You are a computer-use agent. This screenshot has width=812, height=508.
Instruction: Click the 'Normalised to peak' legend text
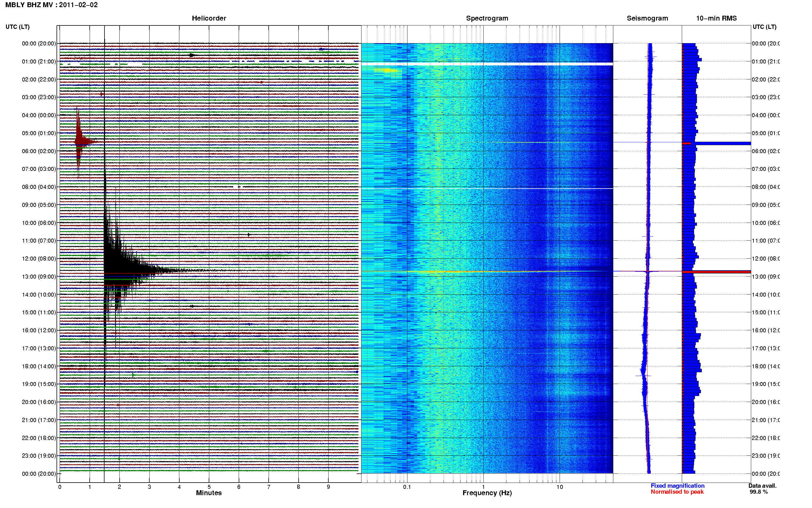click(677, 492)
